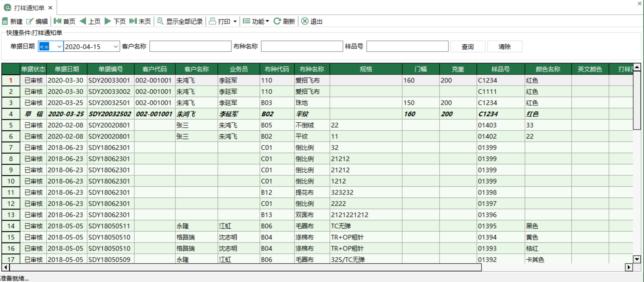Click the 清除 clear button
Viewport: 644px width, 282px height.
(504, 47)
